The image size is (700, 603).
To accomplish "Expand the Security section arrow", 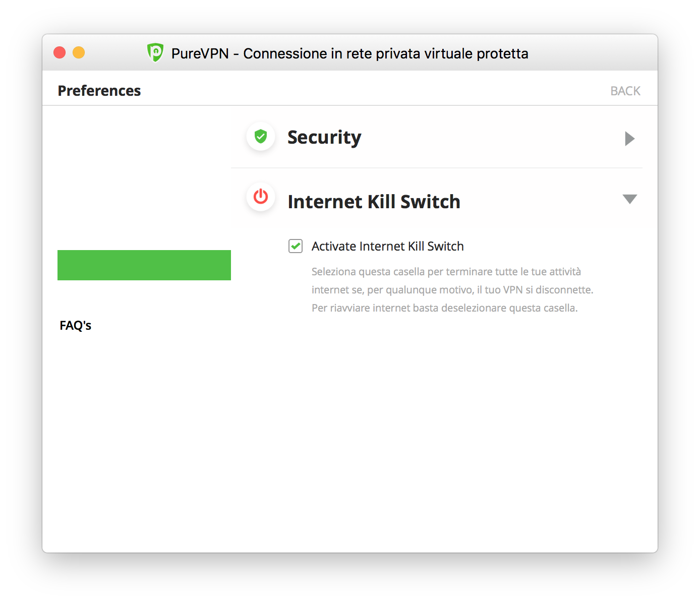I will click(x=629, y=139).
